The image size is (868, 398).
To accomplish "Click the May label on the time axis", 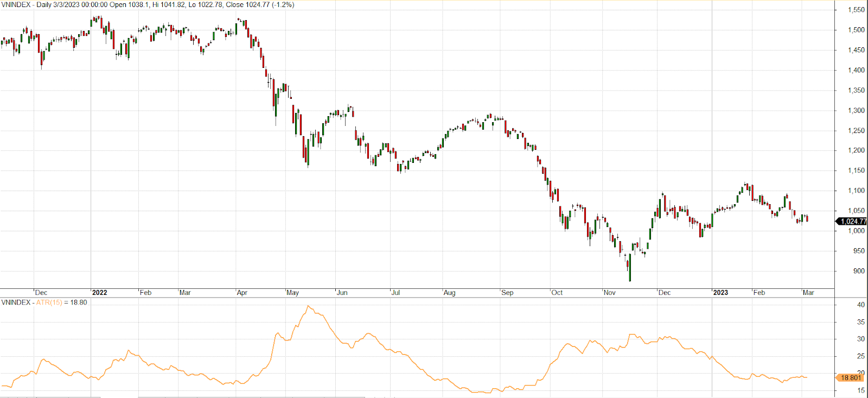I will coord(292,293).
